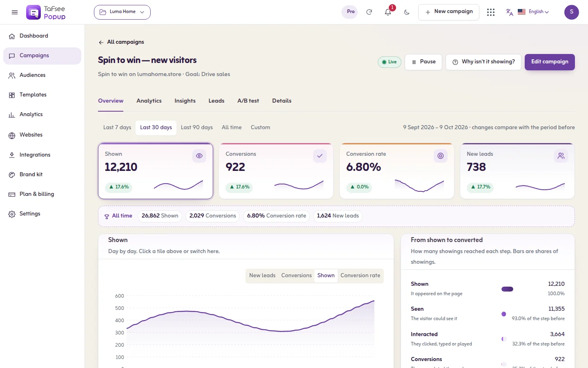The height and width of the screenshot is (368, 588).
Task: Open the A/B test tab
Action: 248,101
